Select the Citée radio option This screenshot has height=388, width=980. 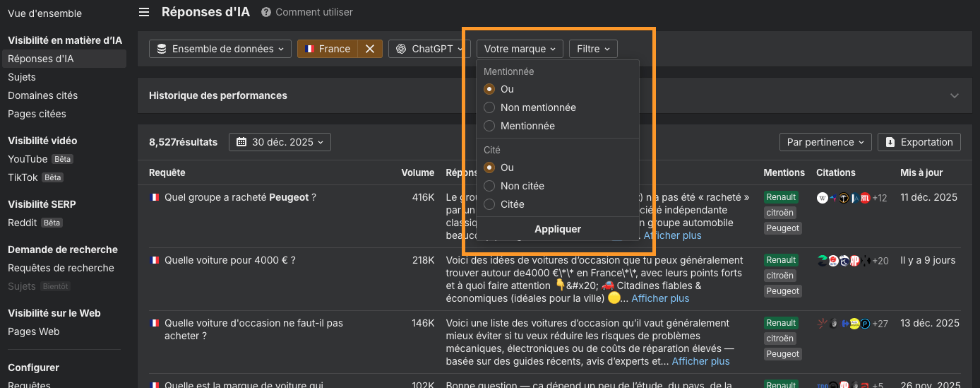489,204
